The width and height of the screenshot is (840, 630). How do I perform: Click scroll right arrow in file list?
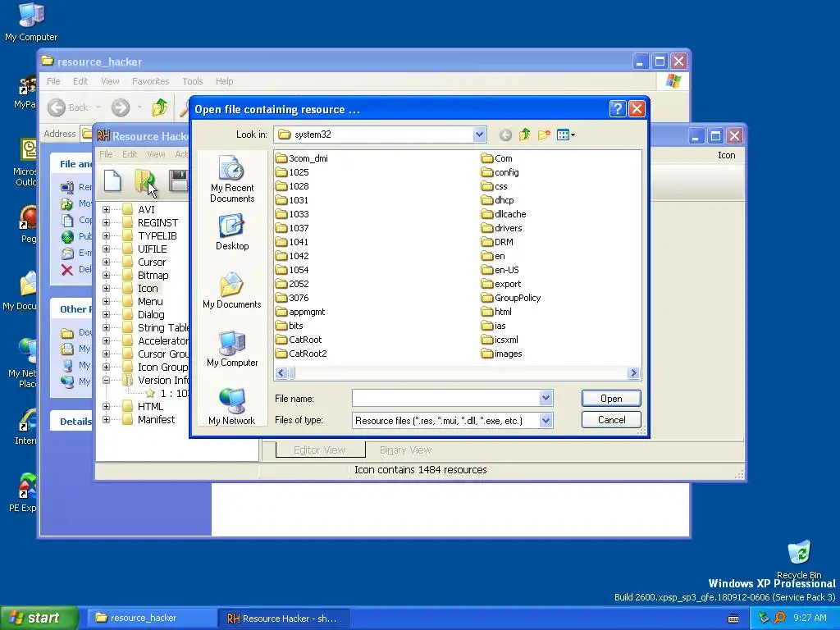pos(633,373)
